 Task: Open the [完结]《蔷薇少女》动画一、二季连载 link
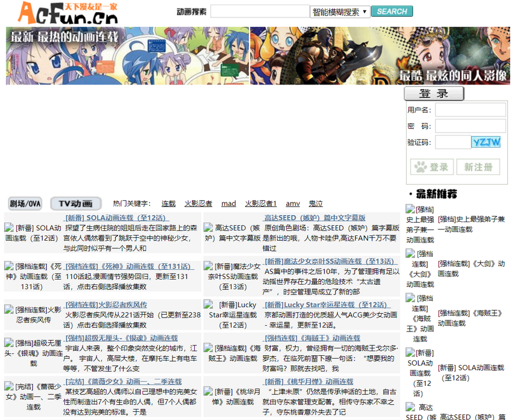tap(123, 381)
